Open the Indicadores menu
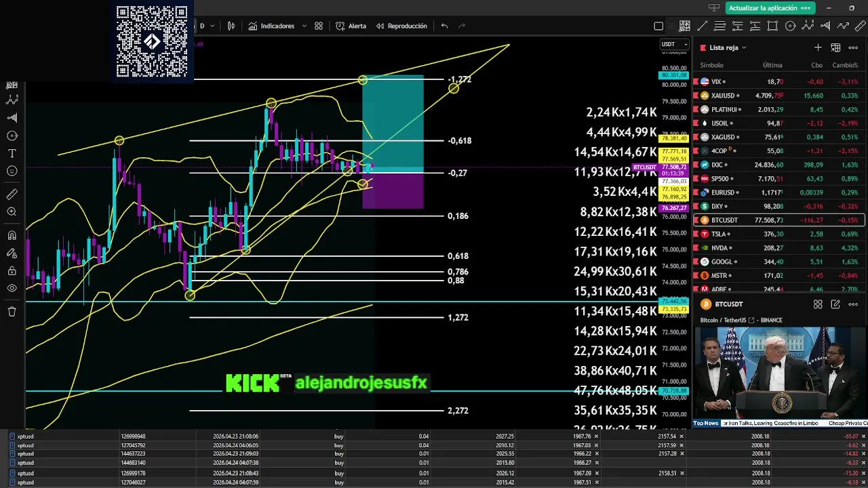The image size is (868, 488). [271, 26]
